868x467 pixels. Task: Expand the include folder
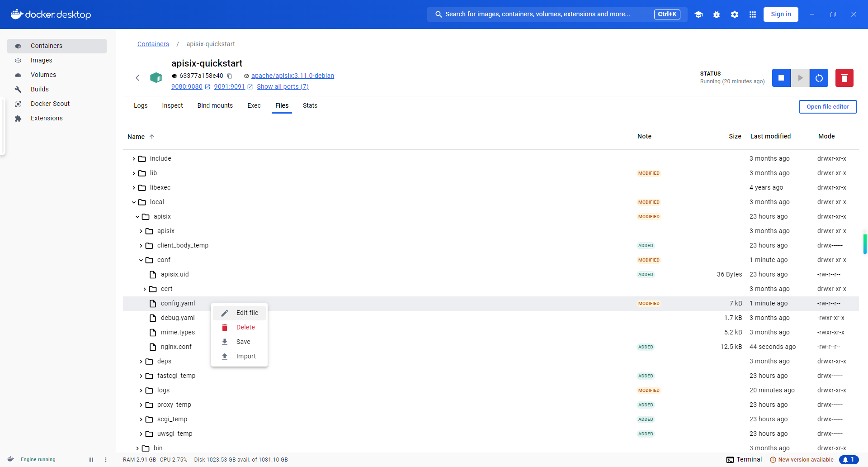click(x=134, y=159)
